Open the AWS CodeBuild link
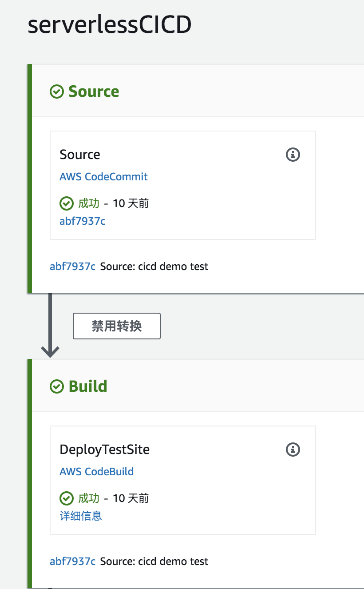 point(97,472)
